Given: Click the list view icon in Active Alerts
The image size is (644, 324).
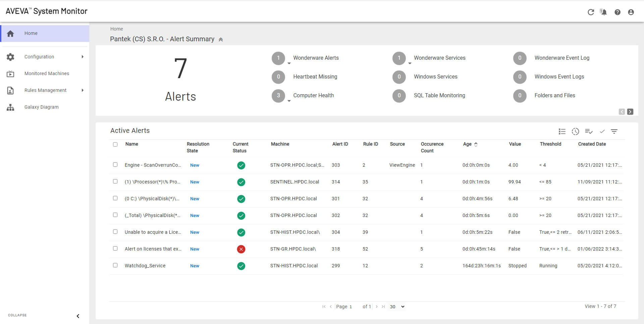Looking at the screenshot, I should pos(562,131).
